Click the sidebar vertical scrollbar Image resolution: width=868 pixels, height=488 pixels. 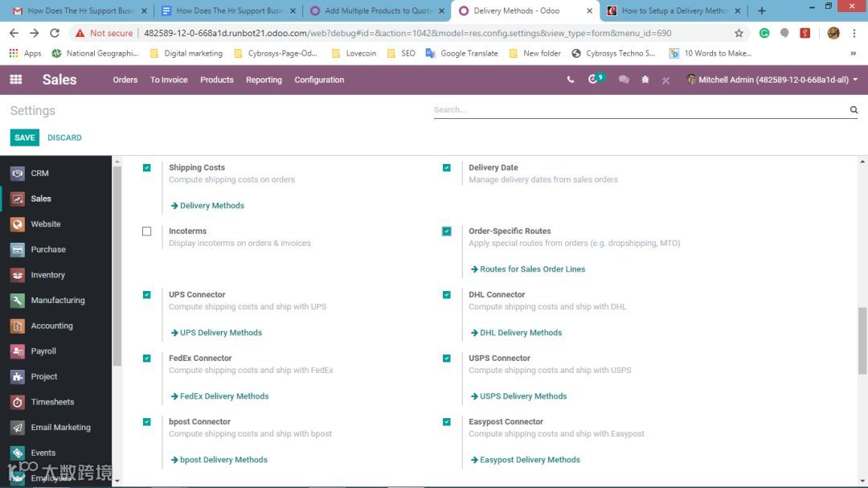point(117,266)
